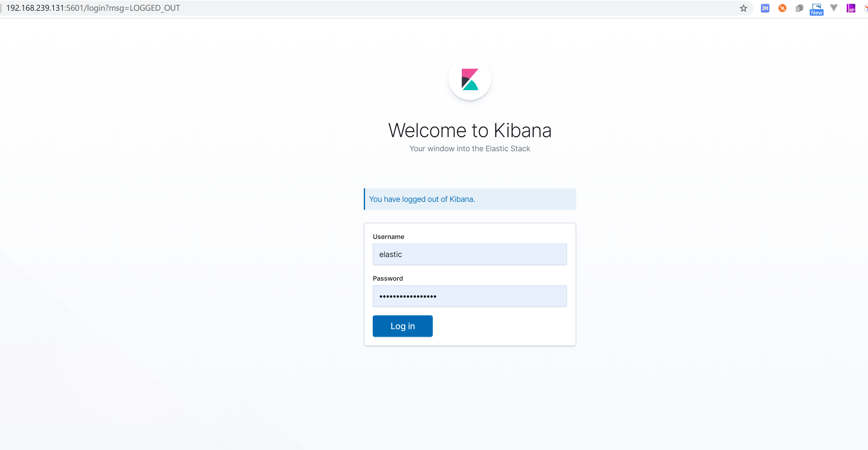Open the purple Axure RP extension

[851, 8]
